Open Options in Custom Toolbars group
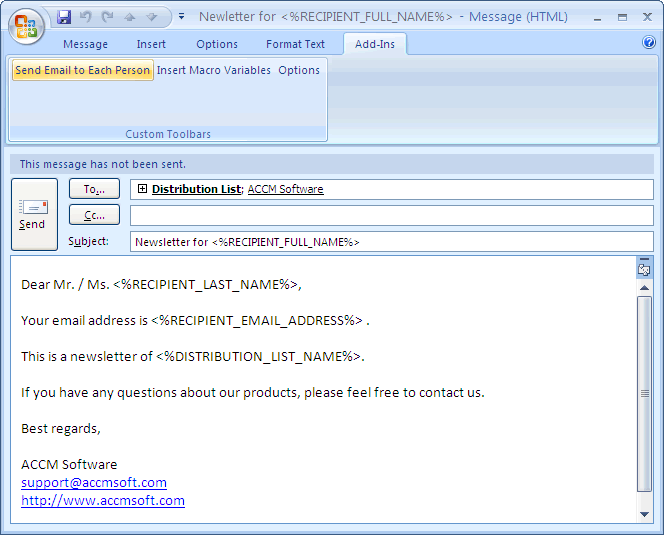This screenshot has width=664, height=535. [299, 70]
